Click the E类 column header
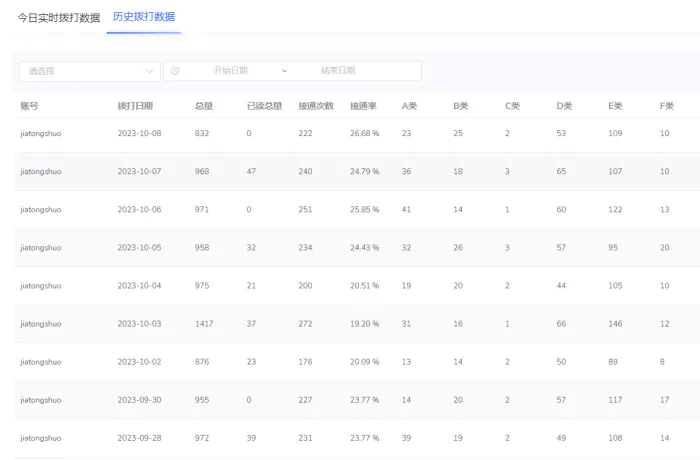The width and height of the screenshot is (700, 460). [615, 106]
